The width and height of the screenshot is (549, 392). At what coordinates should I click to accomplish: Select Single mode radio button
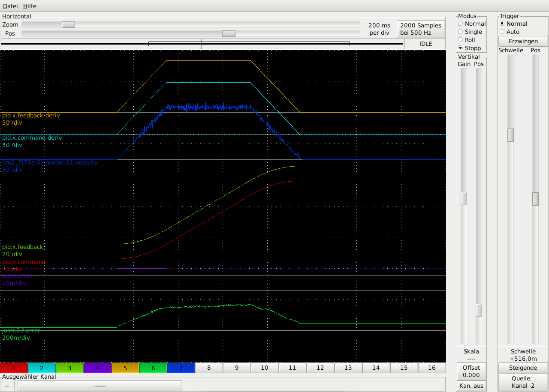(470, 32)
